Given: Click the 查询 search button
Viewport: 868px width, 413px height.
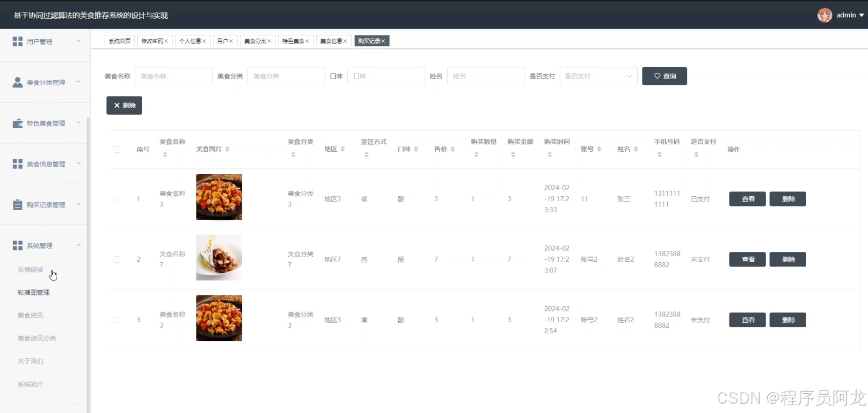Looking at the screenshot, I should [x=664, y=76].
